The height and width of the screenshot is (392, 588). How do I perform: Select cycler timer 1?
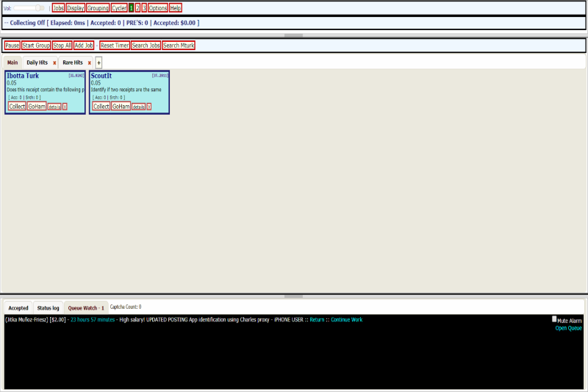pyautogui.click(x=131, y=8)
